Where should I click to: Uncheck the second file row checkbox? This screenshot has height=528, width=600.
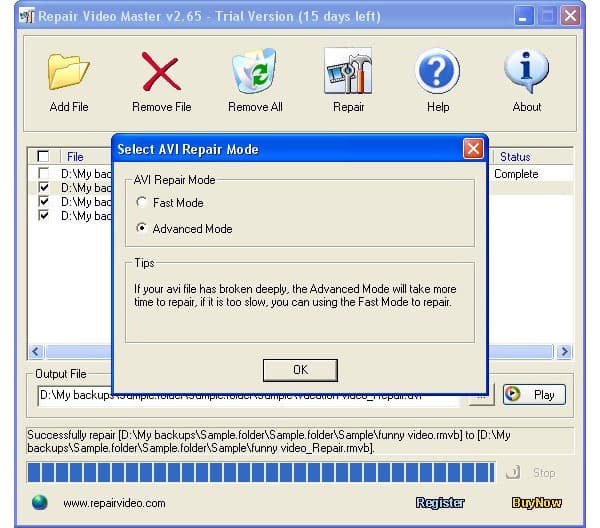pos(43,188)
